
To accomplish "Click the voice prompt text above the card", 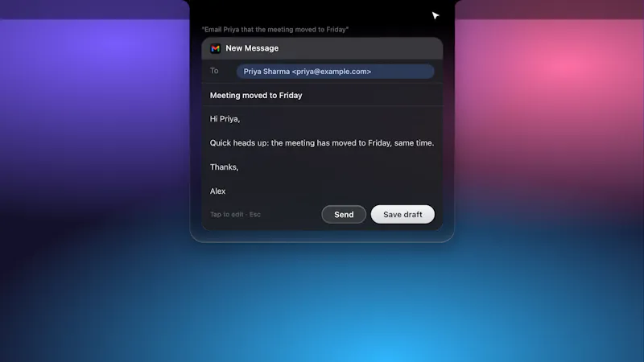I will (275, 30).
